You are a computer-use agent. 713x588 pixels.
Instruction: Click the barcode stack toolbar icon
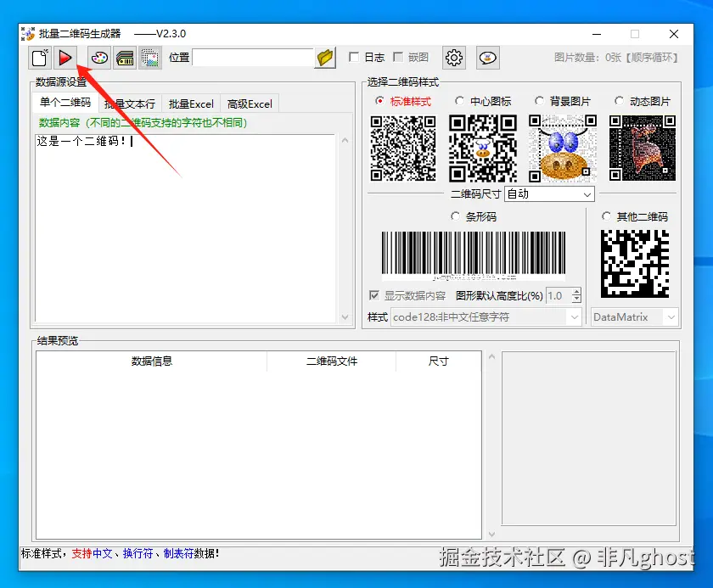click(x=125, y=58)
